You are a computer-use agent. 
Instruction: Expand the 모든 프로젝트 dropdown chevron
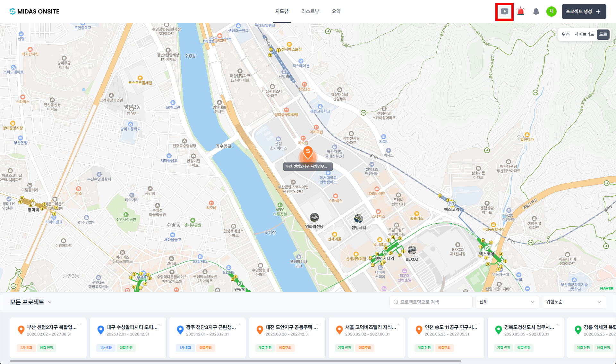pos(50,302)
